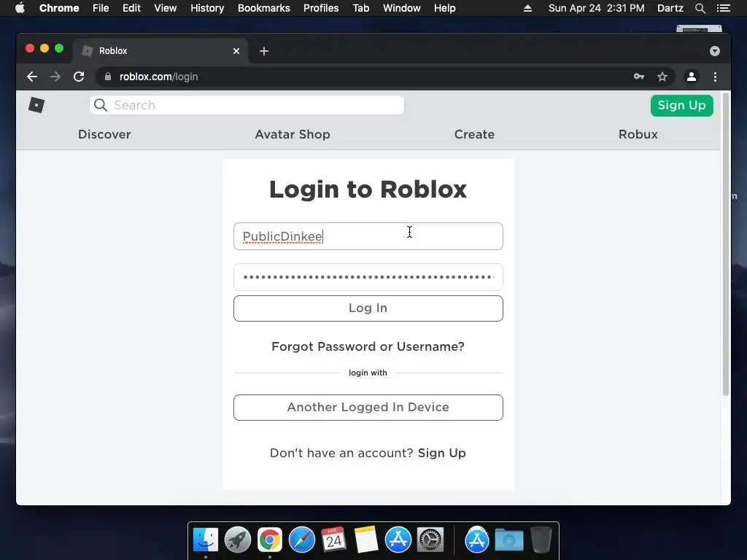The image size is (747, 560).
Task: Open Applications folder in the Dock
Action: tap(477, 540)
